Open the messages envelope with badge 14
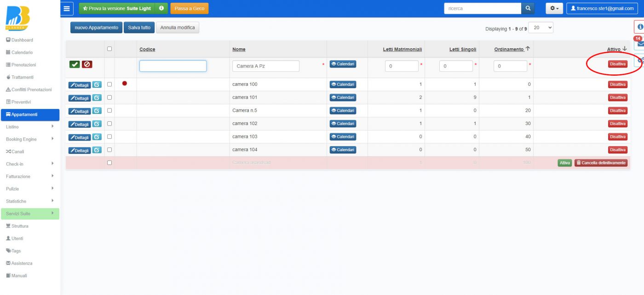The height and width of the screenshot is (295, 644). click(x=640, y=44)
